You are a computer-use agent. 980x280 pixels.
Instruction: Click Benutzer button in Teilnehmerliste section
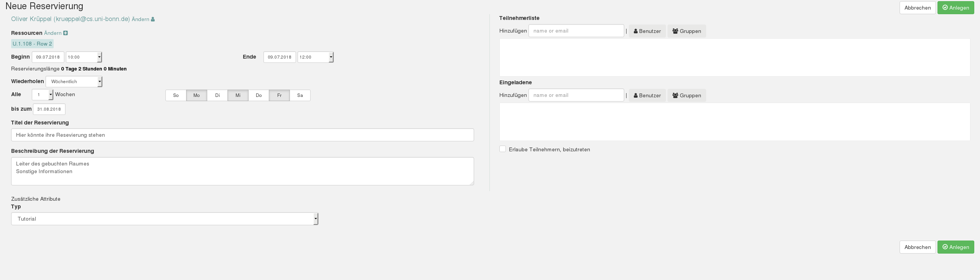coord(647,31)
